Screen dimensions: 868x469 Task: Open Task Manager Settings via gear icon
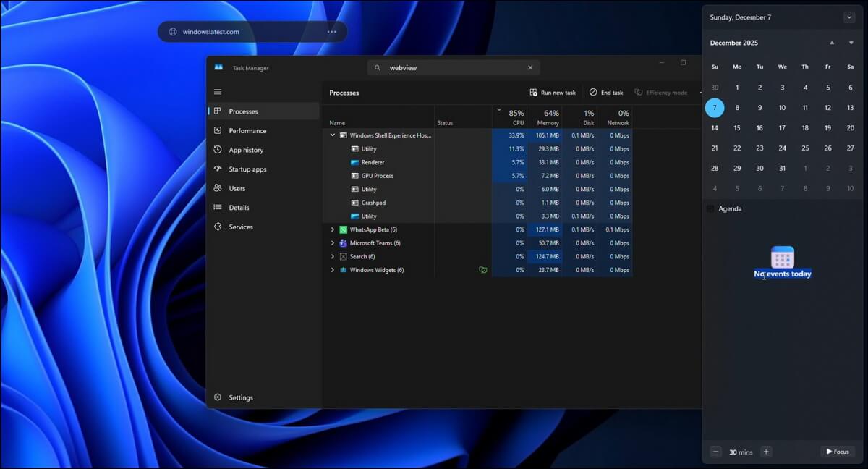click(x=218, y=397)
